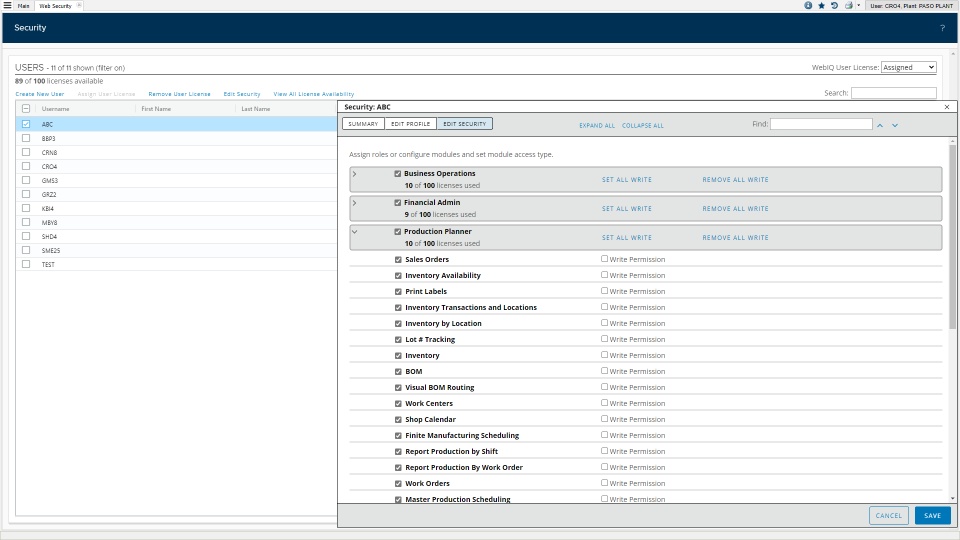Uncheck the Work Centers module checkbox
Viewport: 960px width, 540px height.
click(x=399, y=403)
